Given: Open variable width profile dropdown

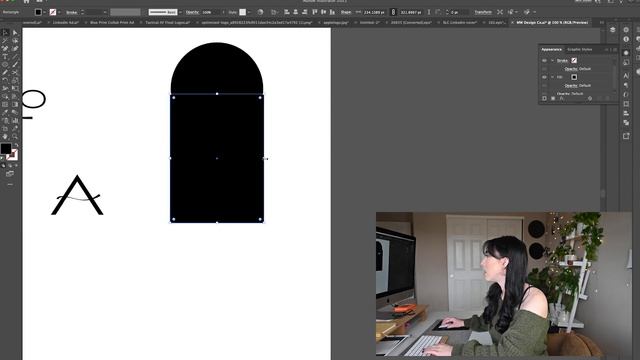Looking at the screenshot, I should [x=125, y=12].
